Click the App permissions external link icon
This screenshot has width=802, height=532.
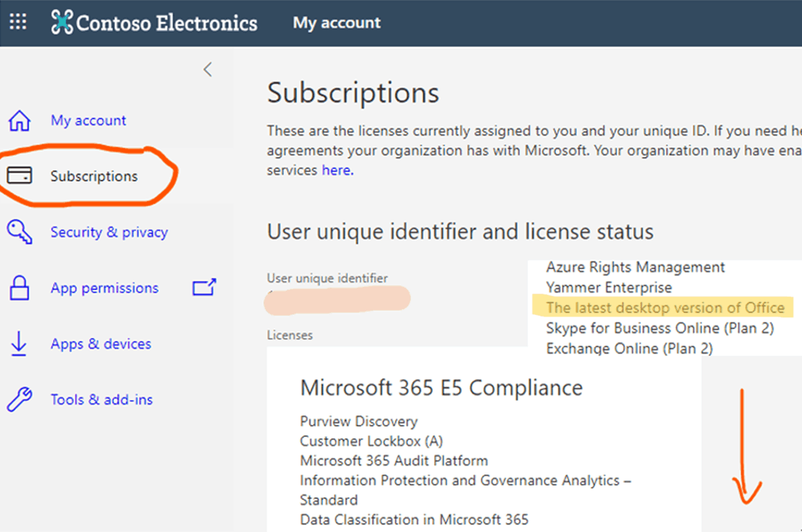[x=204, y=287]
